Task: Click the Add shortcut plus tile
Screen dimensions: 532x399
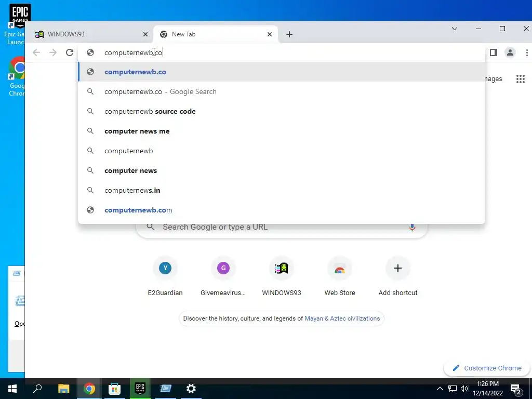Action: click(398, 277)
